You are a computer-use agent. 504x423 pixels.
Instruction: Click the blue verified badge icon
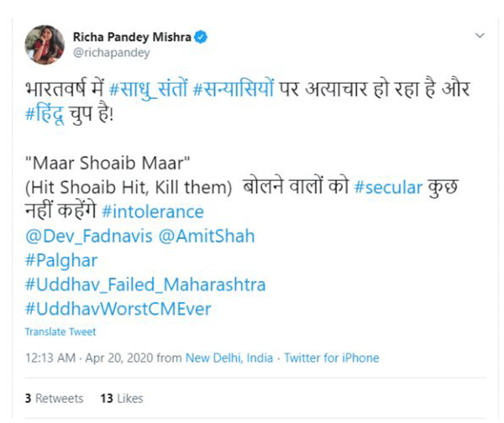202,37
